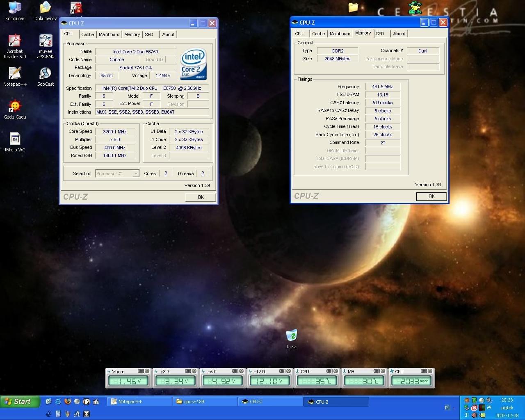Close the MB temperature gadget
525x420 pixels.
[383, 371]
